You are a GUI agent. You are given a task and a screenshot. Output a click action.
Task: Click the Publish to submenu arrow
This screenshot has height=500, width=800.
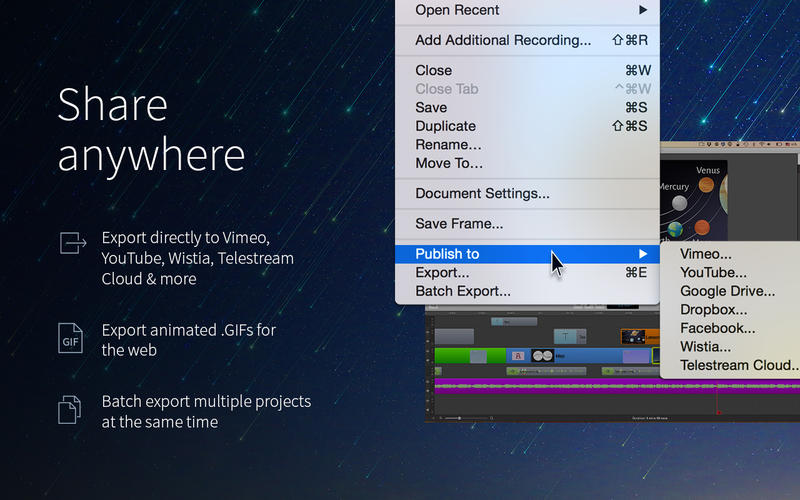click(x=643, y=254)
